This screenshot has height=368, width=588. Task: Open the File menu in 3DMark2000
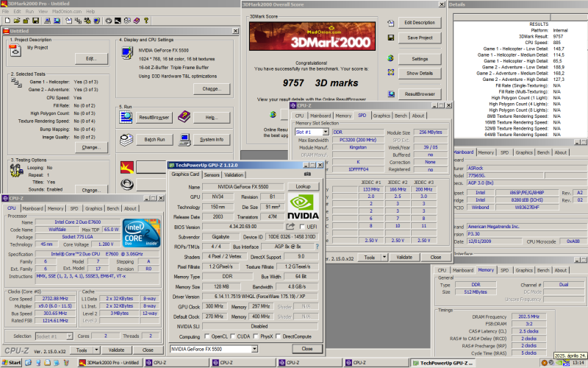(x=6, y=11)
